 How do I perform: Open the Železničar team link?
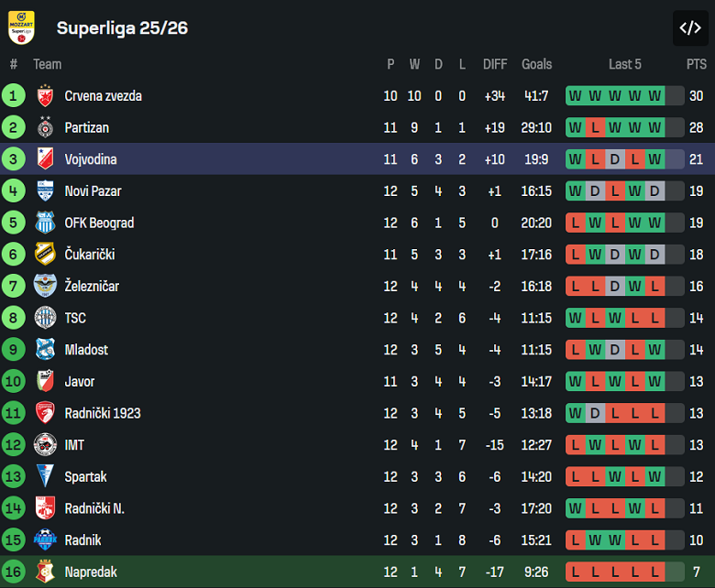tap(92, 287)
